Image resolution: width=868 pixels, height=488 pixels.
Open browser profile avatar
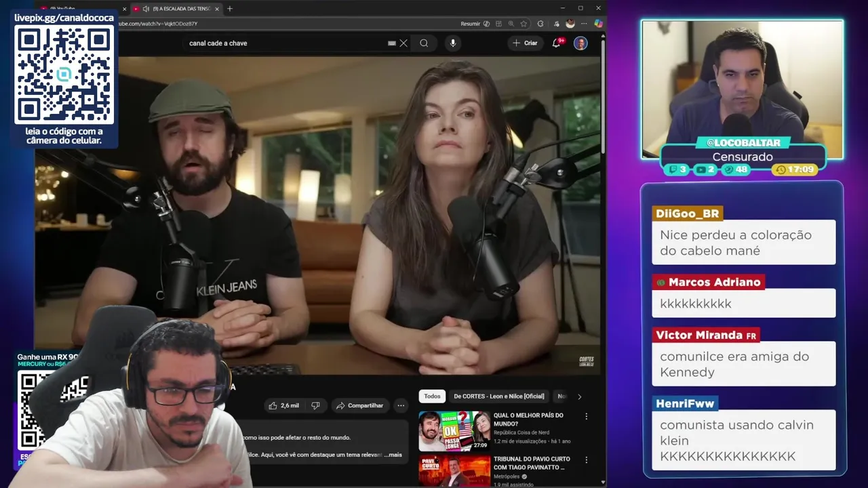click(570, 24)
